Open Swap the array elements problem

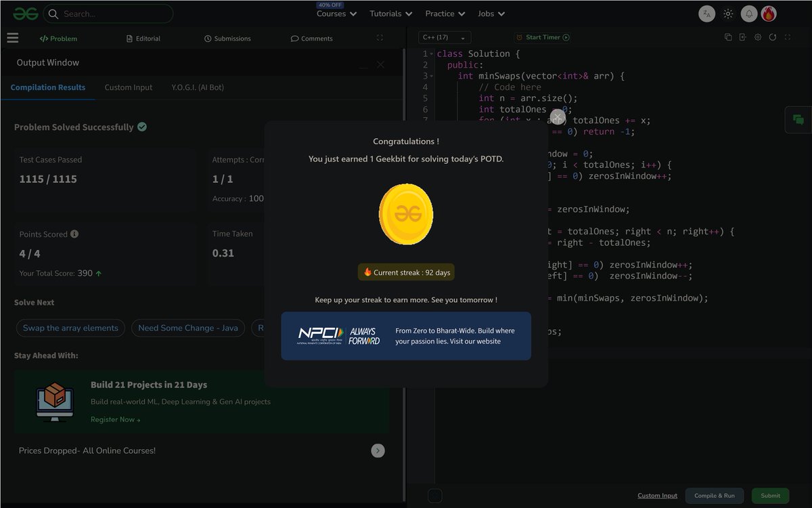coord(70,328)
